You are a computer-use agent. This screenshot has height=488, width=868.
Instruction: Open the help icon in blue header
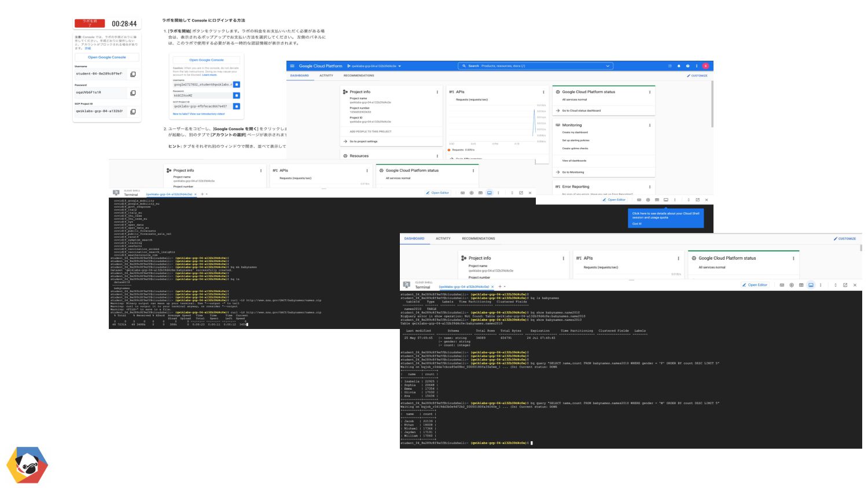tap(687, 66)
